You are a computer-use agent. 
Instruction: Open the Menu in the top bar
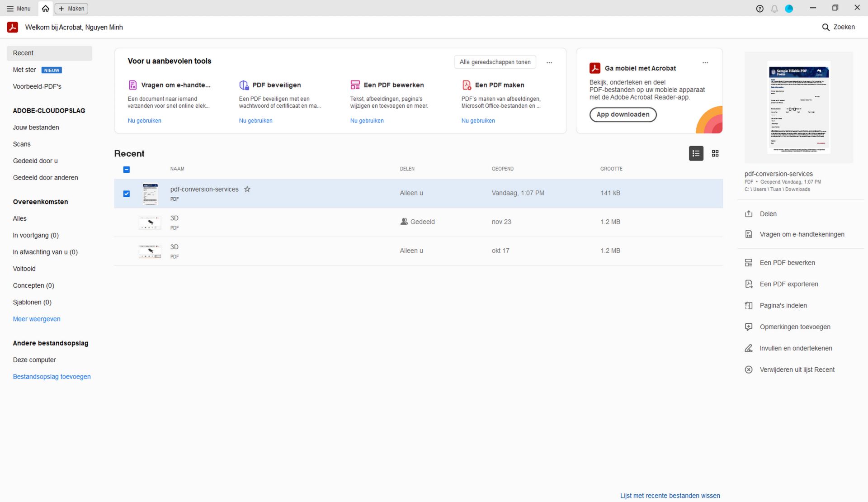pyautogui.click(x=18, y=8)
